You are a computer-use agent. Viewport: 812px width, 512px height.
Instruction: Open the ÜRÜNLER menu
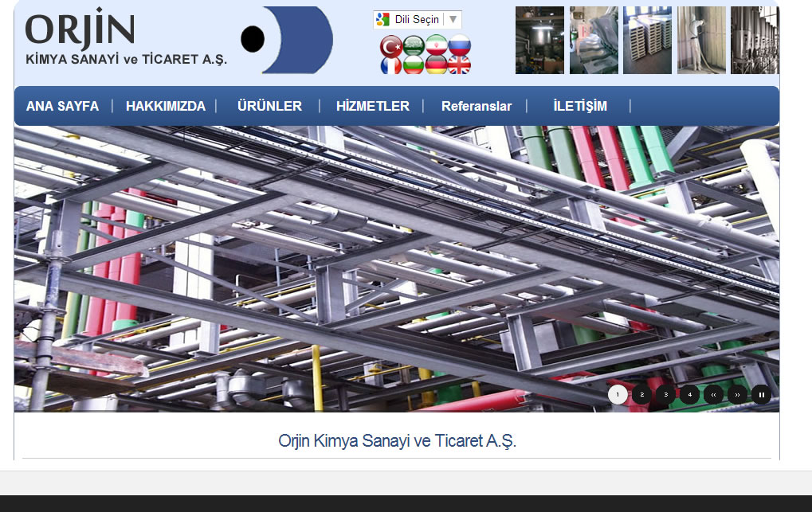click(270, 106)
